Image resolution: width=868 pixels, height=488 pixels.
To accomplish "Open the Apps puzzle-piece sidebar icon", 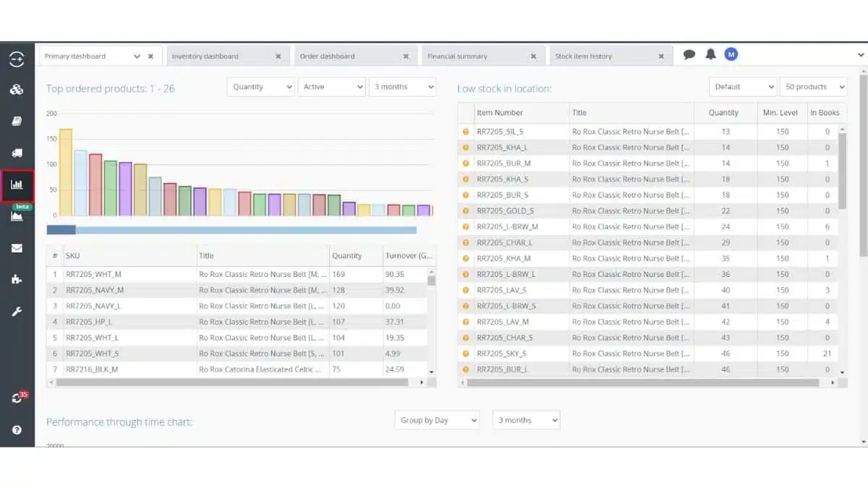I will pos(17,280).
